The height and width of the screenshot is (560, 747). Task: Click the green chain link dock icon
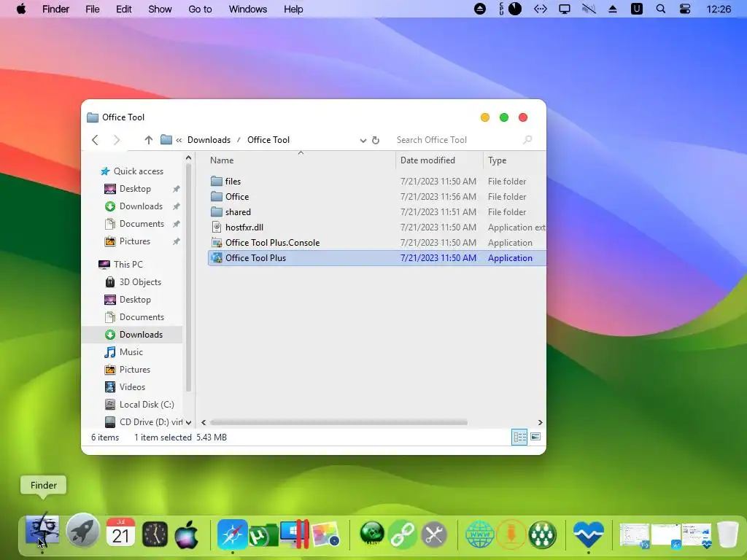click(x=403, y=534)
